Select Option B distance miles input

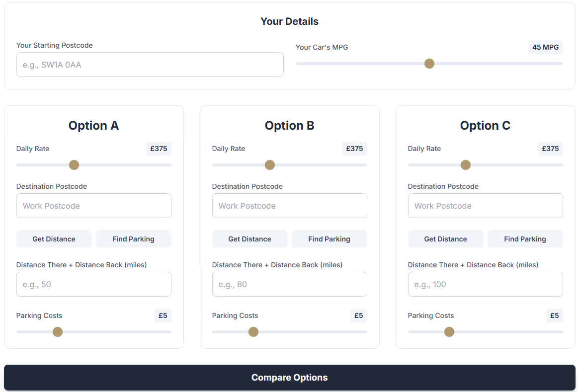[x=290, y=284]
